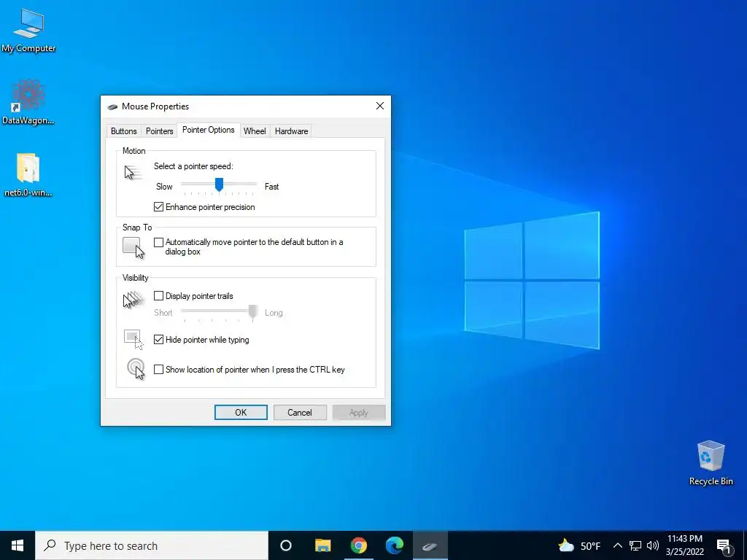
Task: Click the mouse icon in the dialog title bar
Action: pyautogui.click(x=112, y=106)
